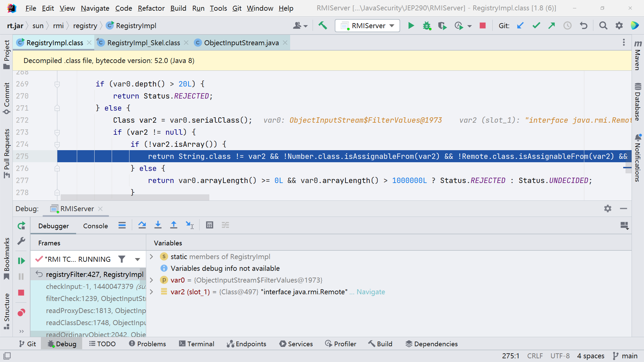Viewport: 644px width, 362px height.
Task: Click the Step Out debugger icon
Action: click(173, 225)
